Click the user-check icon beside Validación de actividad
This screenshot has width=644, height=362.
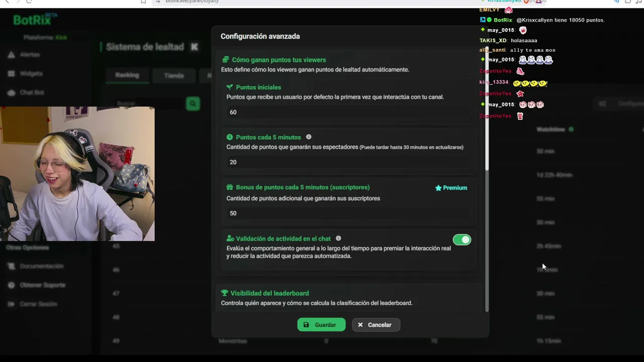230,239
